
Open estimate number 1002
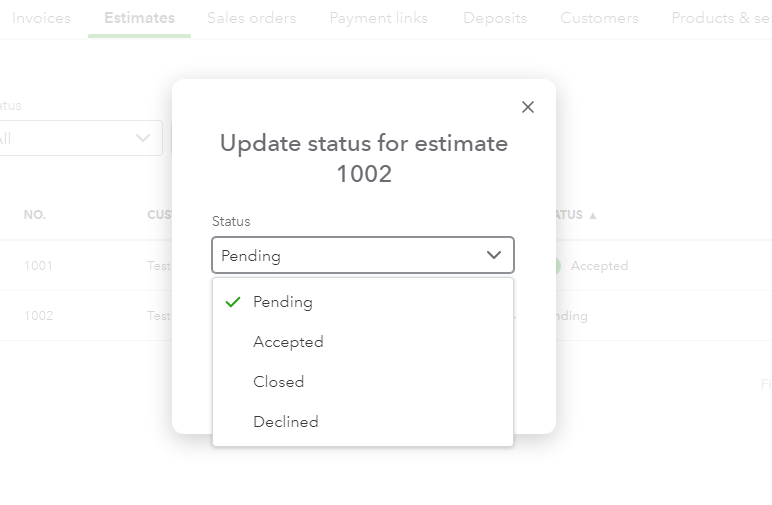point(39,316)
